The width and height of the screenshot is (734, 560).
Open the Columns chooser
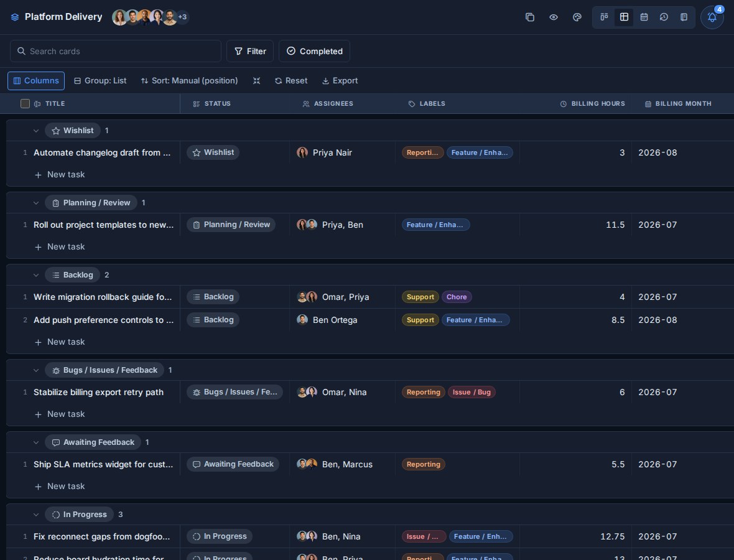tap(36, 80)
